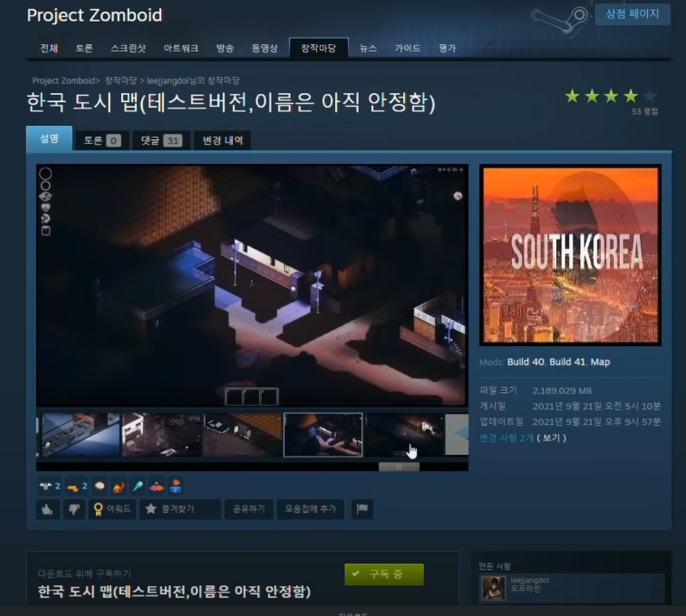Switch to the 전체 tab
This screenshot has height=616, width=686.
49,48
